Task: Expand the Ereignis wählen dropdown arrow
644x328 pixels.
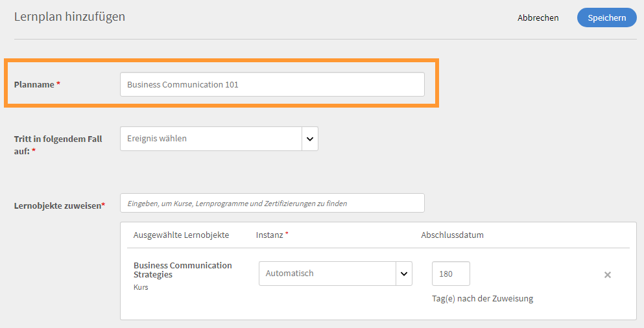Action: tap(310, 138)
